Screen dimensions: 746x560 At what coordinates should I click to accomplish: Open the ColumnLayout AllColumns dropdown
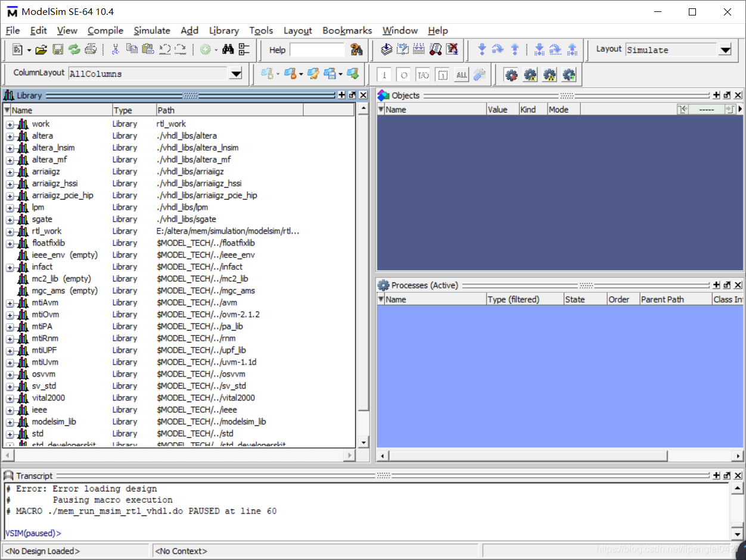tap(236, 74)
